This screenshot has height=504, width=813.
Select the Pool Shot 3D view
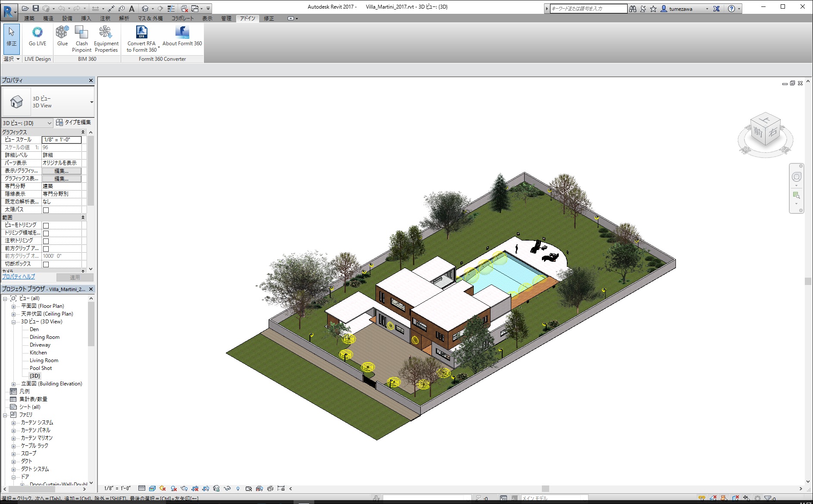pos(41,368)
